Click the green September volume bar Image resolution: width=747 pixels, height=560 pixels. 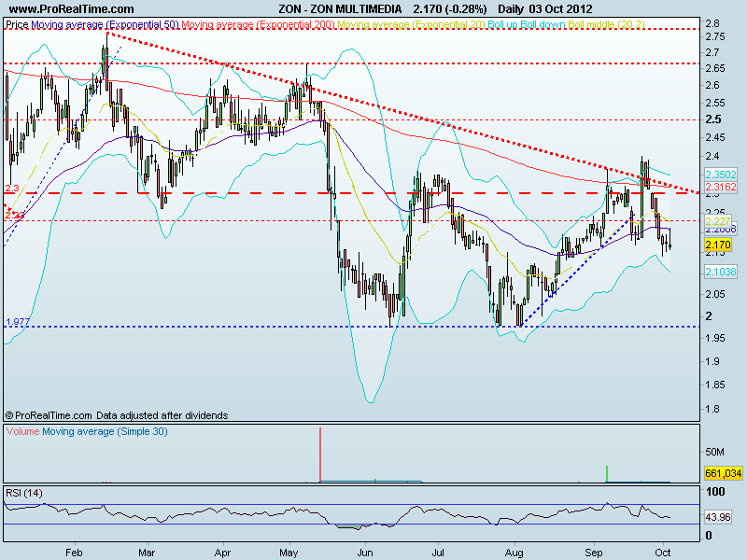point(607,474)
